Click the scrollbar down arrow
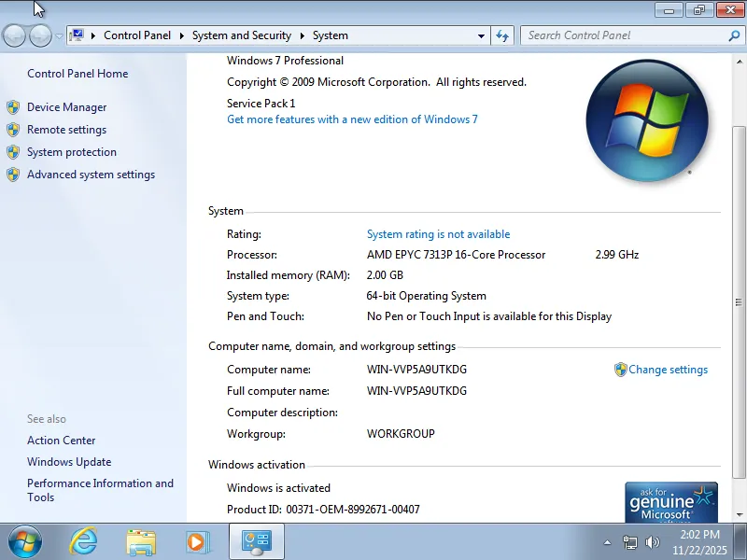This screenshot has height=560, width=747. tap(739, 514)
